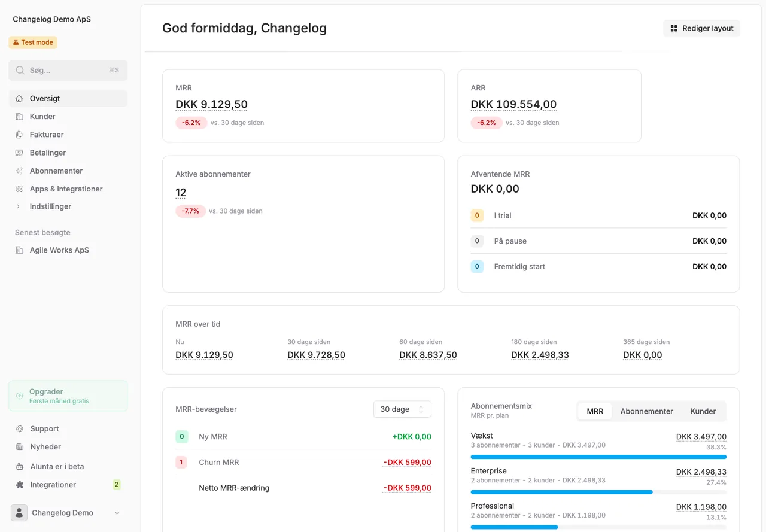Open the MRR value DKK 9.129,50 in MRR card
This screenshot has height=532, width=766.
click(211, 104)
